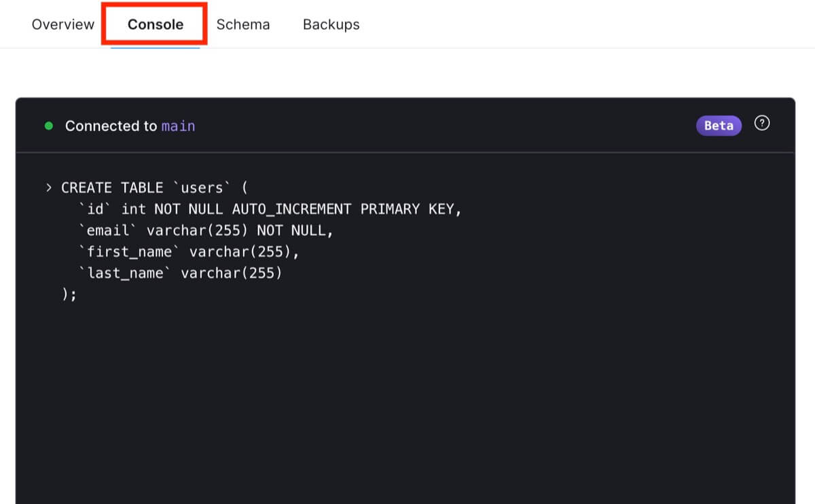Screen dimensions: 815x504
Task: Select the main branch name
Action: (x=178, y=126)
